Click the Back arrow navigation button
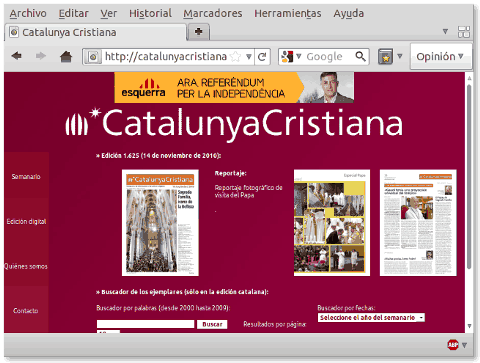This screenshot has width=480, height=363. click(16, 56)
